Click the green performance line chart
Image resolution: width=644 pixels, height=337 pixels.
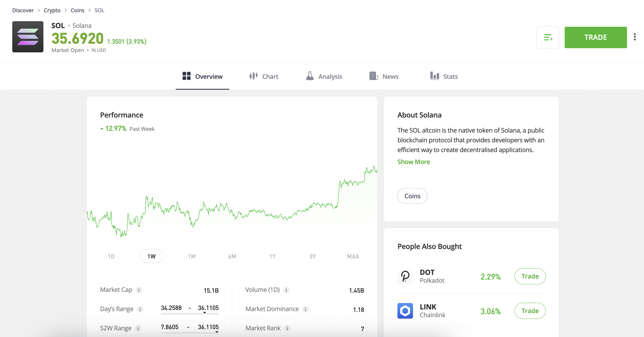coord(232,202)
